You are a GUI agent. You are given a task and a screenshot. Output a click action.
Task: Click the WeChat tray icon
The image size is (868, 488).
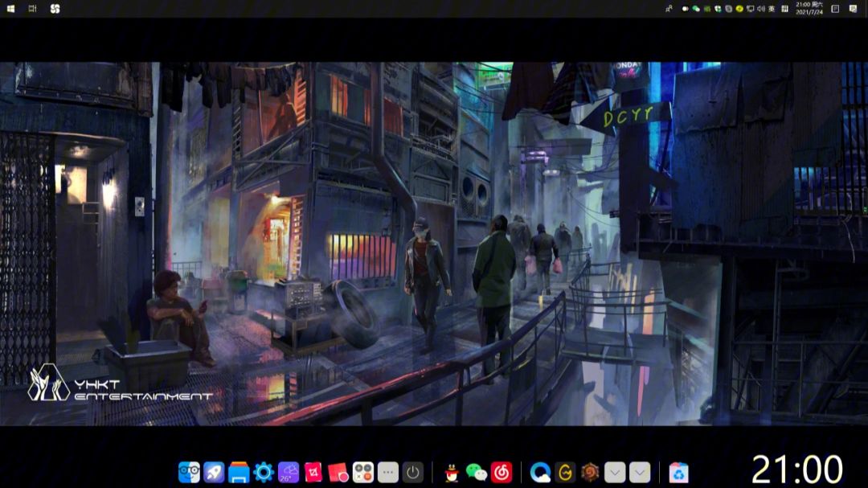point(696,9)
